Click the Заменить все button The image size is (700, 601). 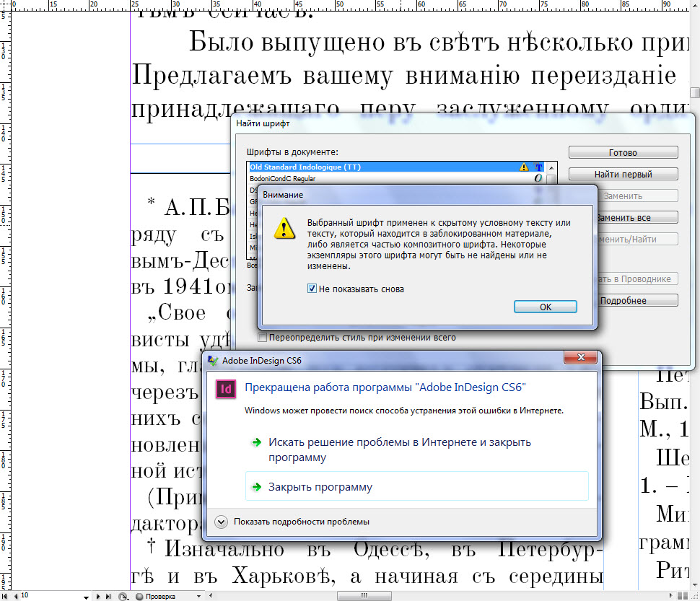(x=637, y=218)
